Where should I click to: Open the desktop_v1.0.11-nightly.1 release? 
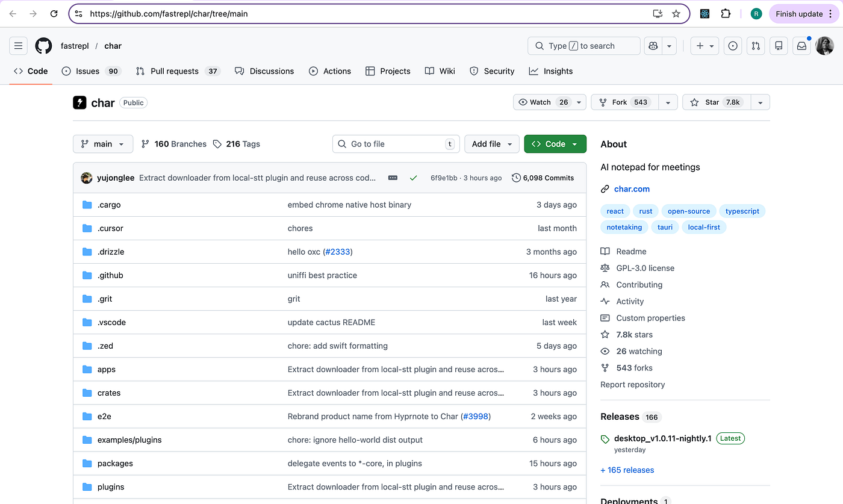[662, 438]
